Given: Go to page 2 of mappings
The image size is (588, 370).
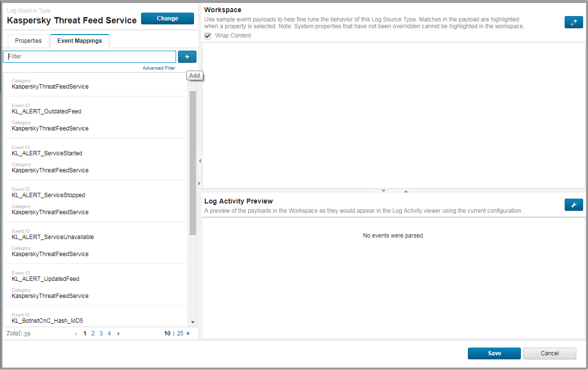Looking at the screenshot, I should (x=93, y=333).
